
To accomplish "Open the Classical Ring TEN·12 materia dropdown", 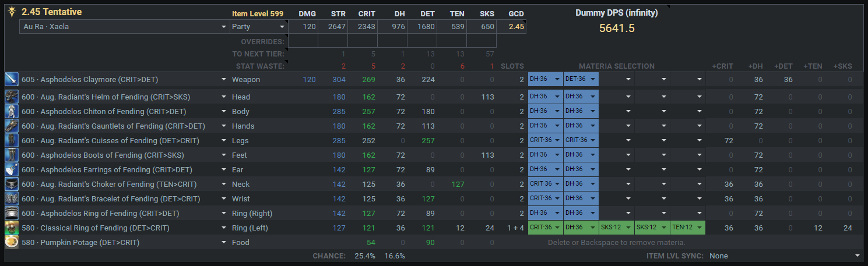I will tap(687, 228).
